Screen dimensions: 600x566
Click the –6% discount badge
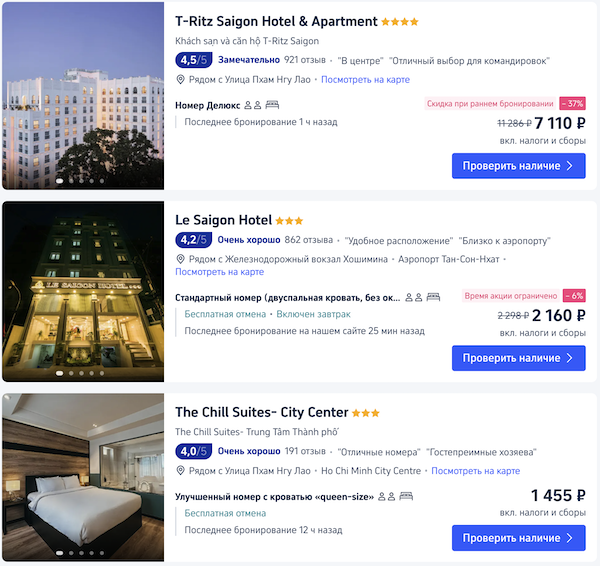click(574, 296)
